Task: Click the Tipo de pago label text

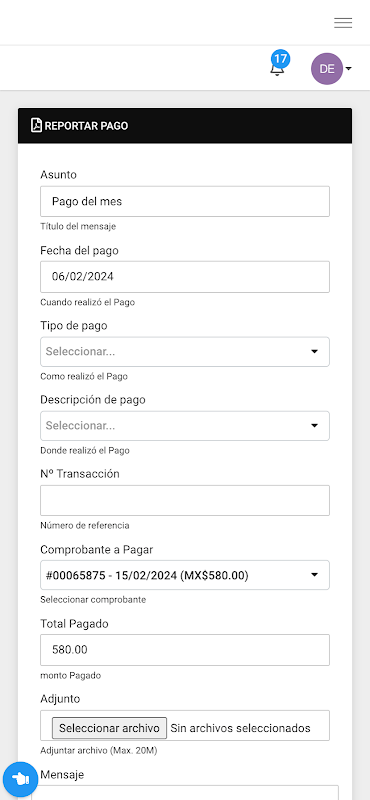Action: tap(73, 326)
